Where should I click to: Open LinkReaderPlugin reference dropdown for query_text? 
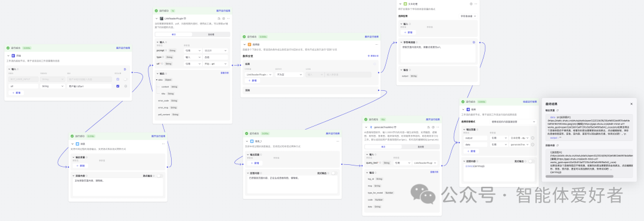coord(426,163)
